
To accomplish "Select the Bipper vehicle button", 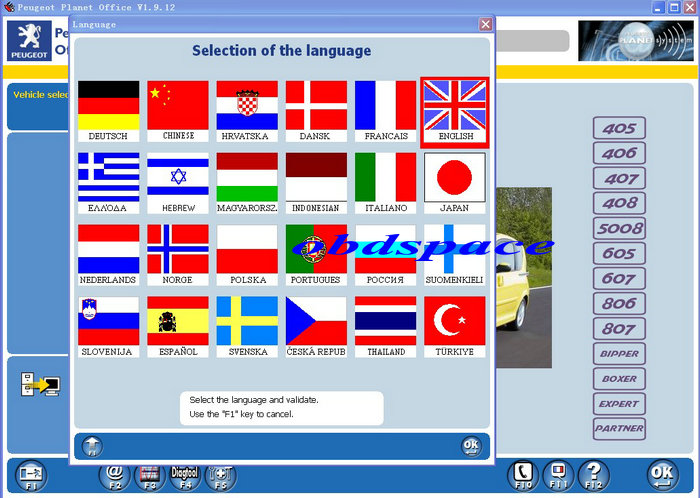I will pos(619,354).
